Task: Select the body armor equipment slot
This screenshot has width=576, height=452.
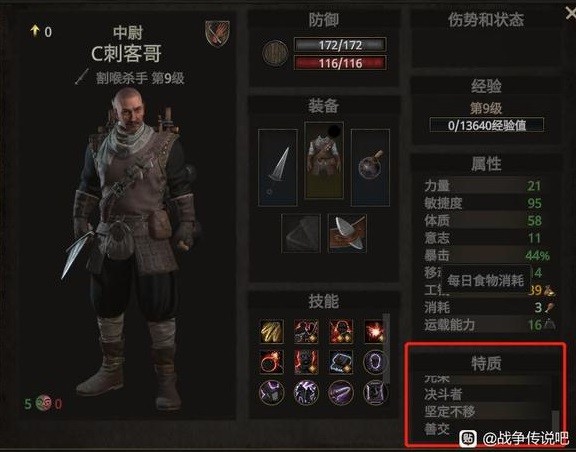Action: coord(324,161)
